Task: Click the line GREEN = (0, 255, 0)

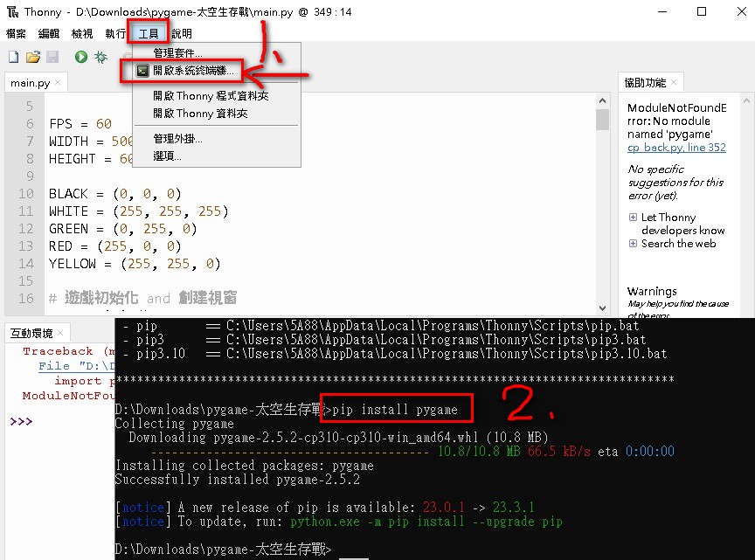Action: pos(123,229)
